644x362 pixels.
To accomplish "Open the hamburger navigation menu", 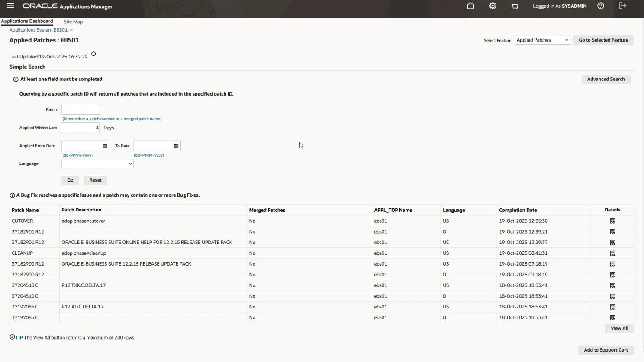I will (11, 6).
